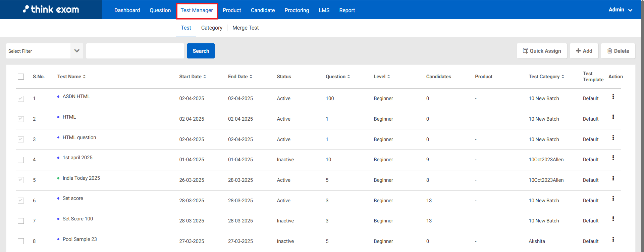This screenshot has width=644, height=252.
Task: Check the box for 1st april 2025
Action: pyautogui.click(x=21, y=160)
